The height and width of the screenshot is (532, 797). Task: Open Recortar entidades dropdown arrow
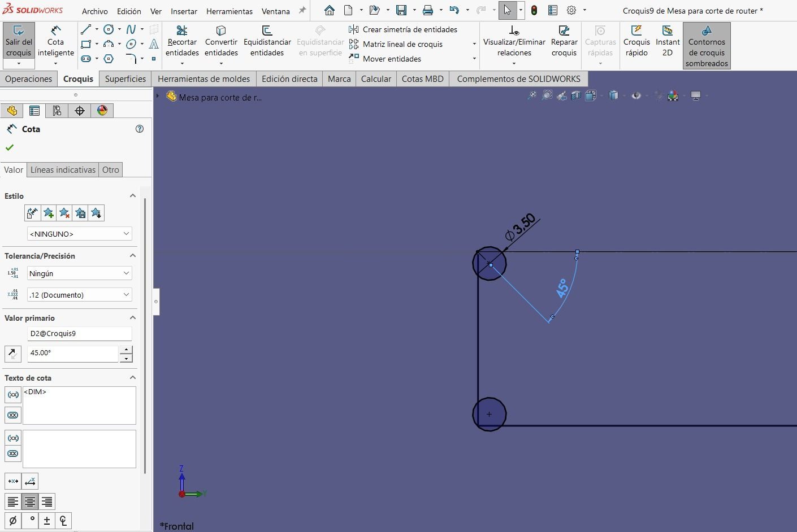182,63
